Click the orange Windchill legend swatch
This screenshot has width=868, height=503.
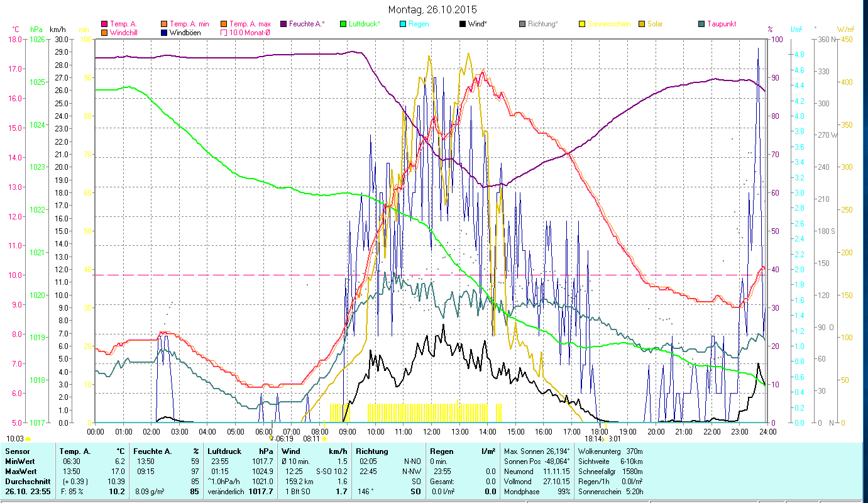tap(104, 32)
